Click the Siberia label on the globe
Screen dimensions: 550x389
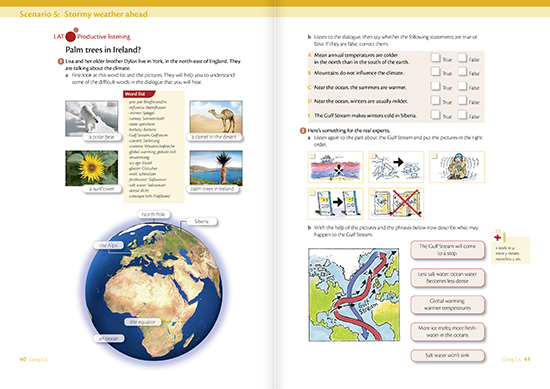(x=201, y=221)
